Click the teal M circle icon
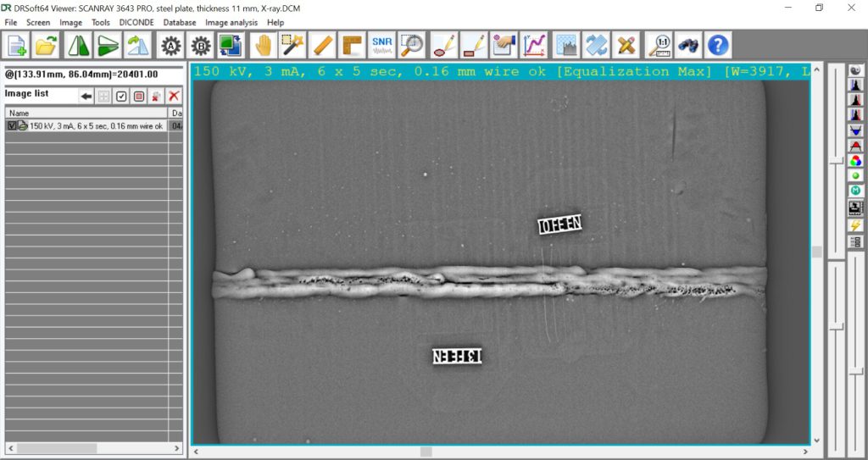The height and width of the screenshot is (460, 868). pos(856,191)
